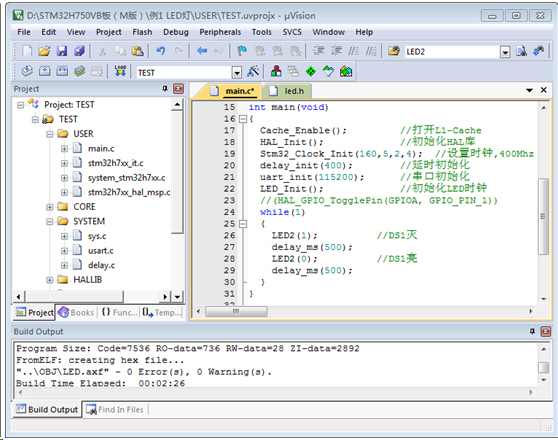Save the current file with the floppy disk icon
This screenshot has width=558, height=440.
(x=62, y=51)
